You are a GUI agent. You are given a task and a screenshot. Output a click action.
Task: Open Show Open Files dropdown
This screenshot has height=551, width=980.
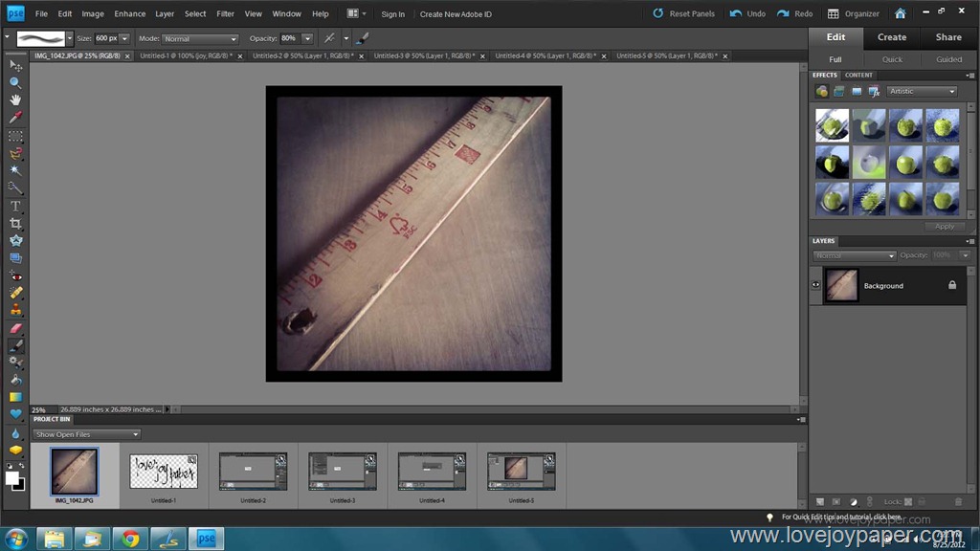pyautogui.click(x=86, y=434)
